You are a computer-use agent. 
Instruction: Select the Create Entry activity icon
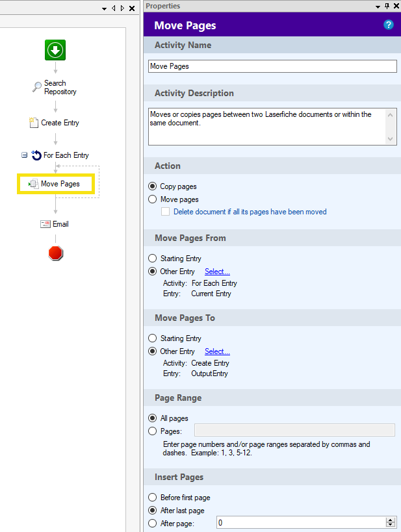[x=34, y=123]
